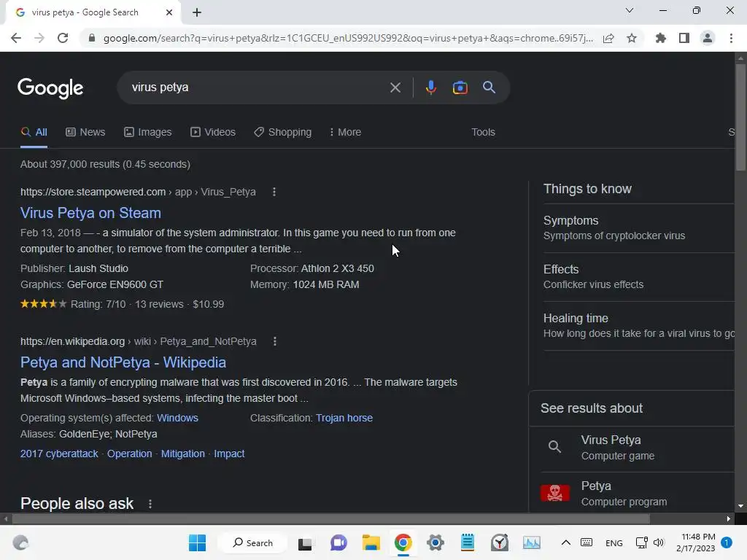Open the Impact sitelink
Screen dimensions: 747x560
[x=228, y=454]
